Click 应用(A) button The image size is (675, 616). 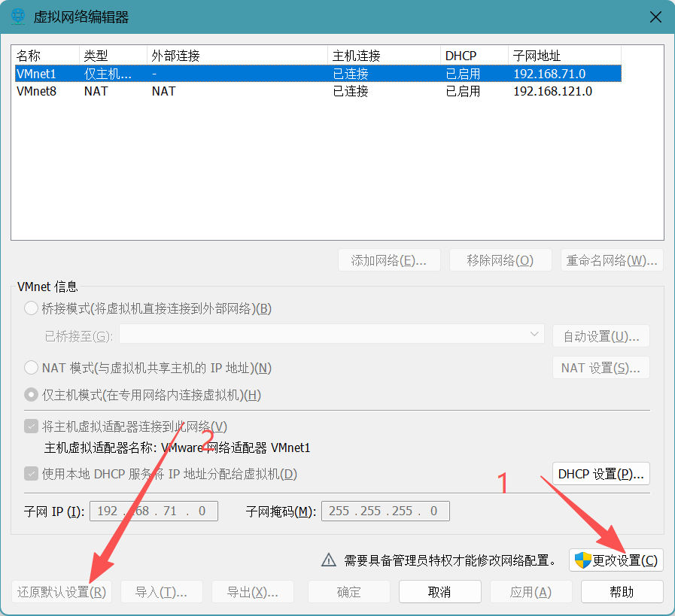pos(531,592)
